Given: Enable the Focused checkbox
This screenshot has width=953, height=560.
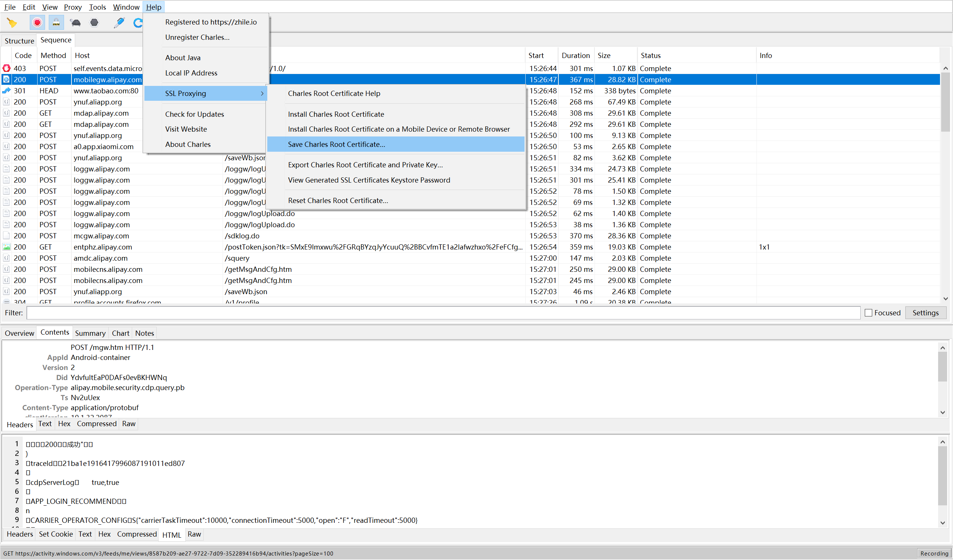Looking at the screenshot, I should click(868, 313).
